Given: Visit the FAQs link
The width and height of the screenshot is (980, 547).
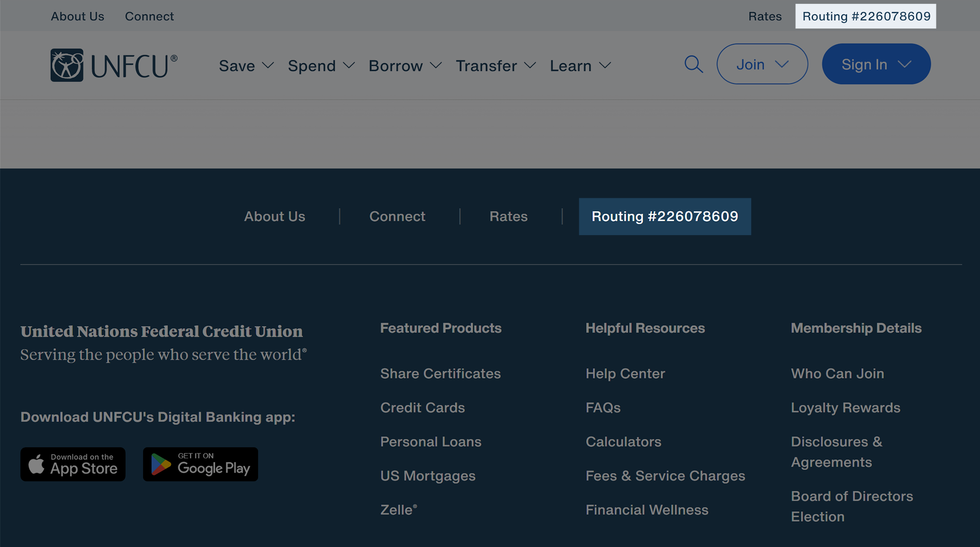Looking at the screenshot, I should tap(603, 407).
